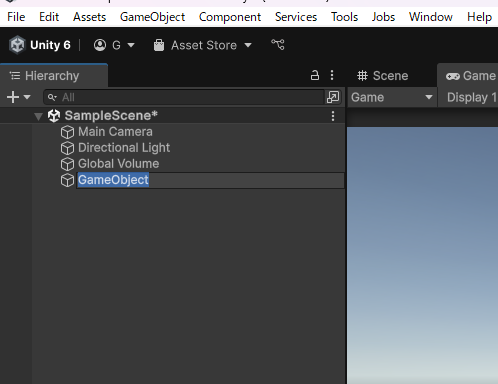Click the Unity scene icon beside SampleScene
498x384 pixels.
(x=54, y=116)
